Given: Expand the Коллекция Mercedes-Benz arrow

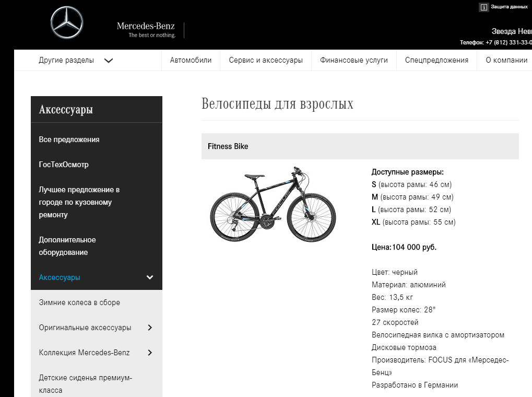Looking at the screenshot, I should tap(150, 353).
